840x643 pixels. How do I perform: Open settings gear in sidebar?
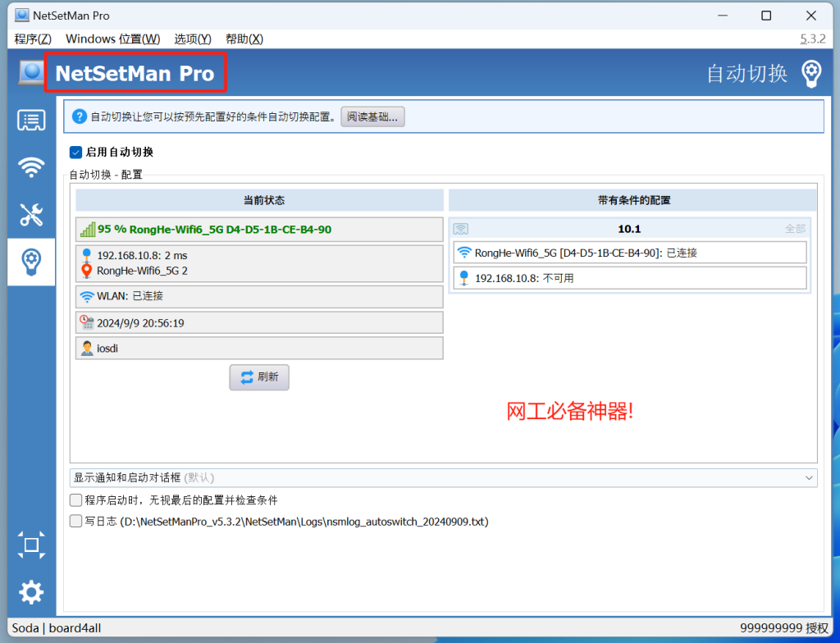[31, 593]
